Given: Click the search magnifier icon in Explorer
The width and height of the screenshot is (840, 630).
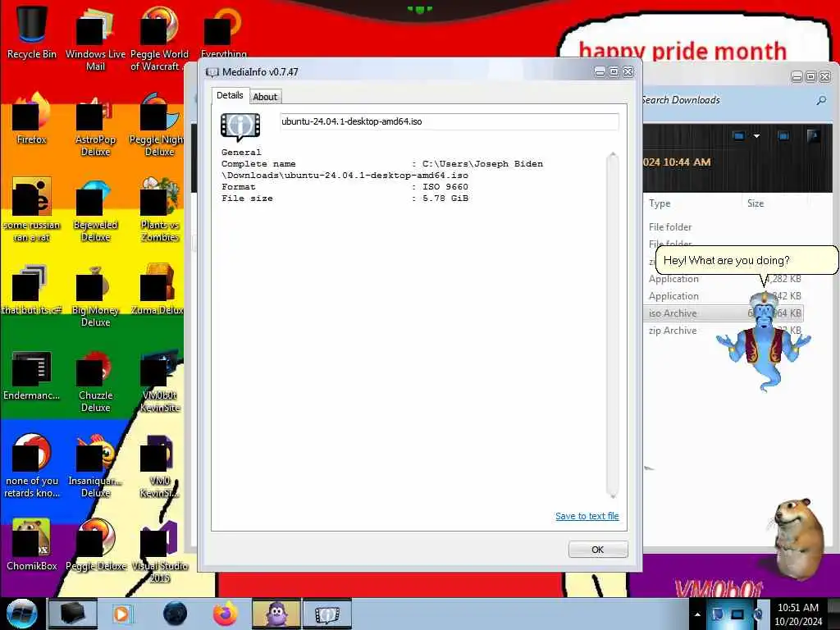Looking at the screenshot, I should (821, 100).
